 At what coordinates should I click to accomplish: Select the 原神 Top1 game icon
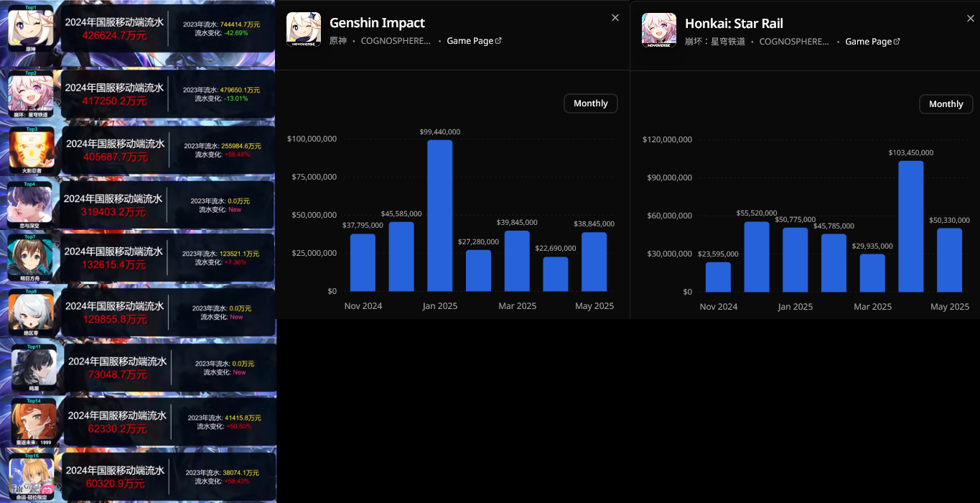tap(31, 29)
